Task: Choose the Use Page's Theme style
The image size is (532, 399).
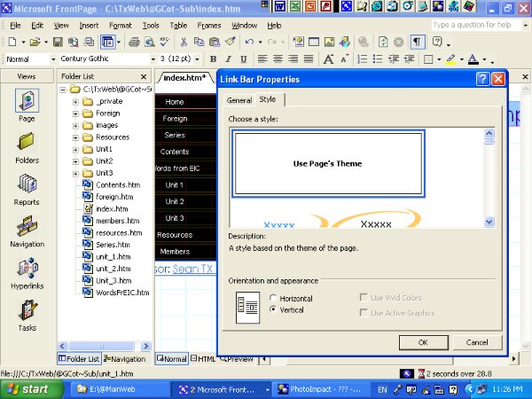Action: click(x=327, y=163)
